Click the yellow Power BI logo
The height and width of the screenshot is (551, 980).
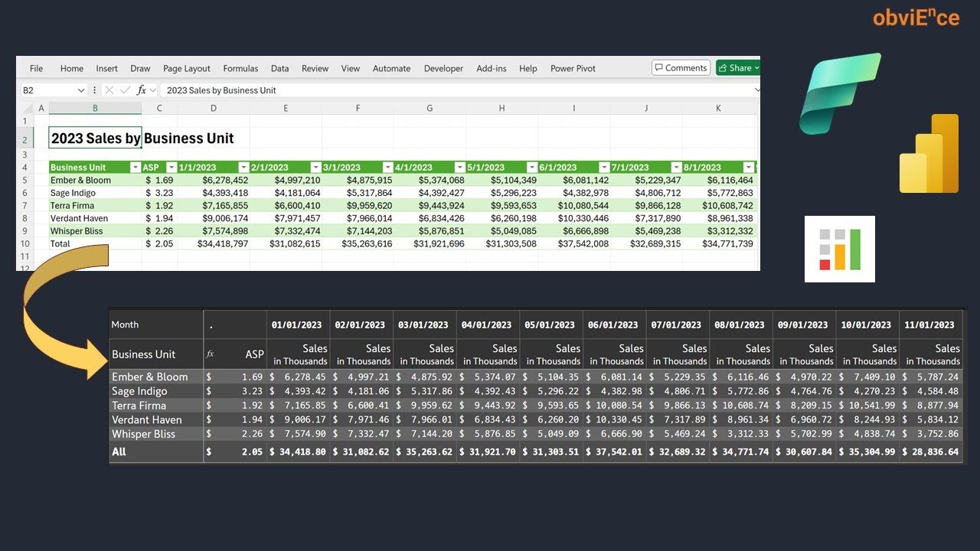pos(929,153)
